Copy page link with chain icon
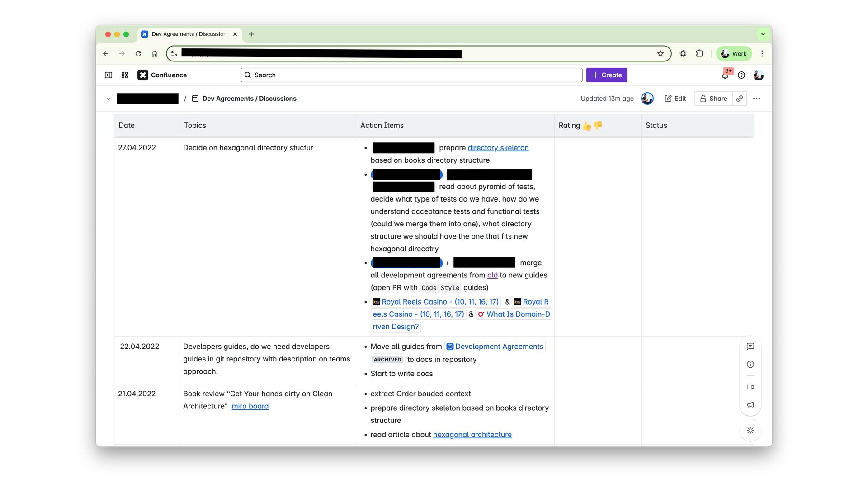 tap(740, 99)
